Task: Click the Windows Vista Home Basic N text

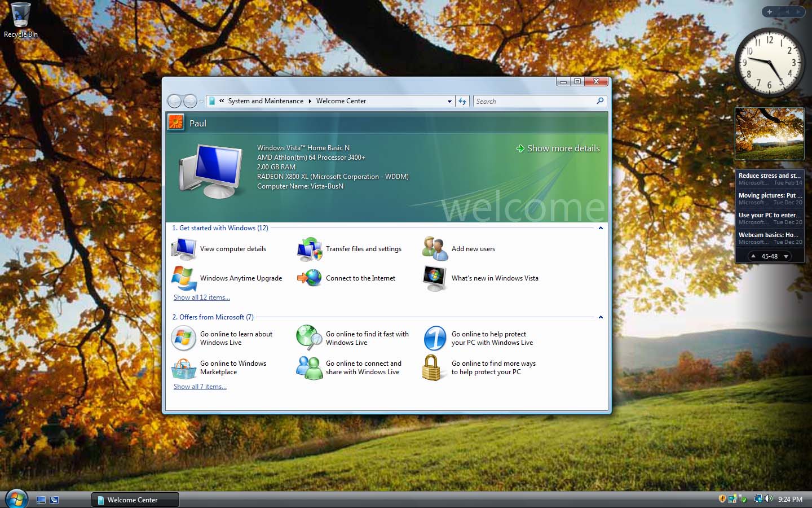Action: pyautogui.click(x=303, y=148)
